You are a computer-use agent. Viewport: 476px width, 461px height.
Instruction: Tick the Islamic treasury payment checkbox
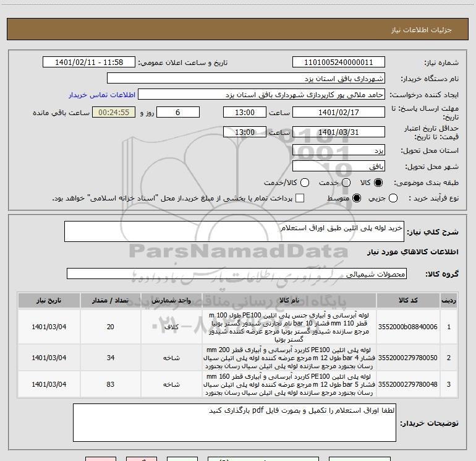tap(300, 198)
